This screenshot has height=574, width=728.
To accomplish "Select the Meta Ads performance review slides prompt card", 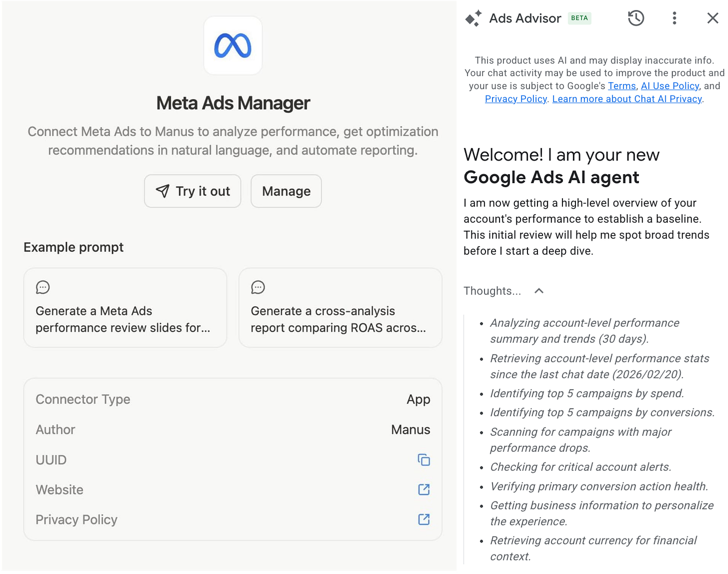I will tap(125, 308).
